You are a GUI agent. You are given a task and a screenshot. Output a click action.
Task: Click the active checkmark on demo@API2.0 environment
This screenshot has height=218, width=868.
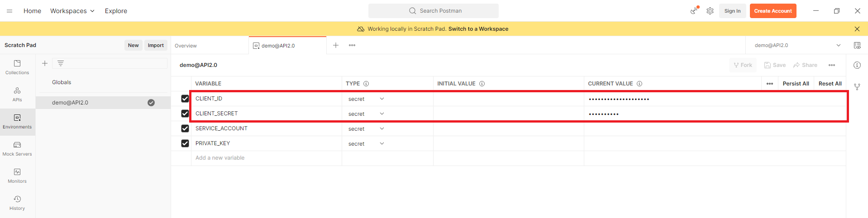pyautogui.click(x=151, y=103)
